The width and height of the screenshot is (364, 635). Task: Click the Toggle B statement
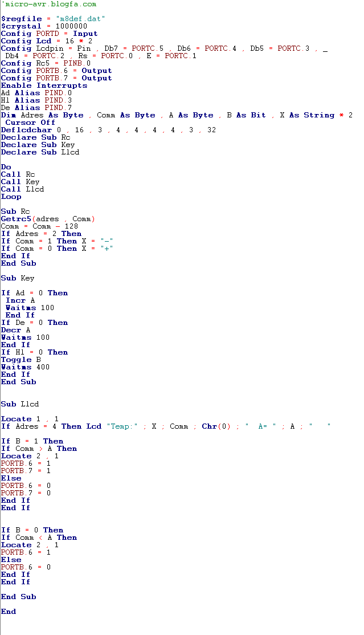(x=21, y=360)
